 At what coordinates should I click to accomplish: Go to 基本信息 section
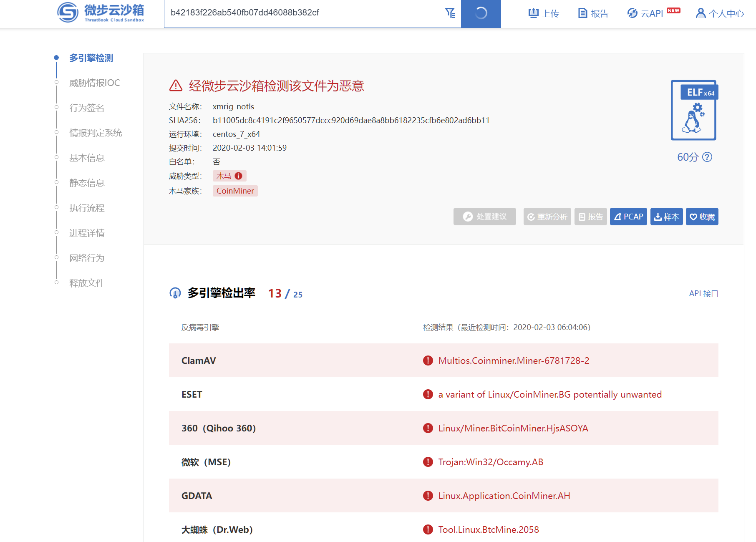click(87, 158)
